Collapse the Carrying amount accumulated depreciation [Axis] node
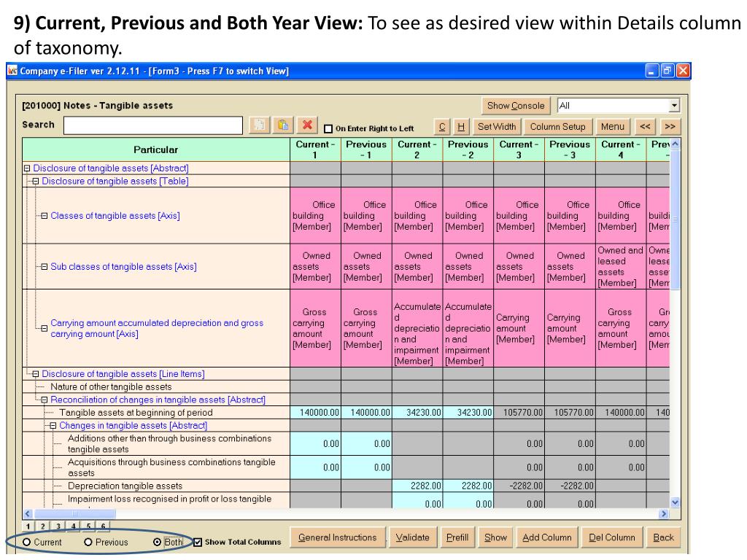Screen dimensions: 747x560 pyautogui.click(x=44, y=328)
